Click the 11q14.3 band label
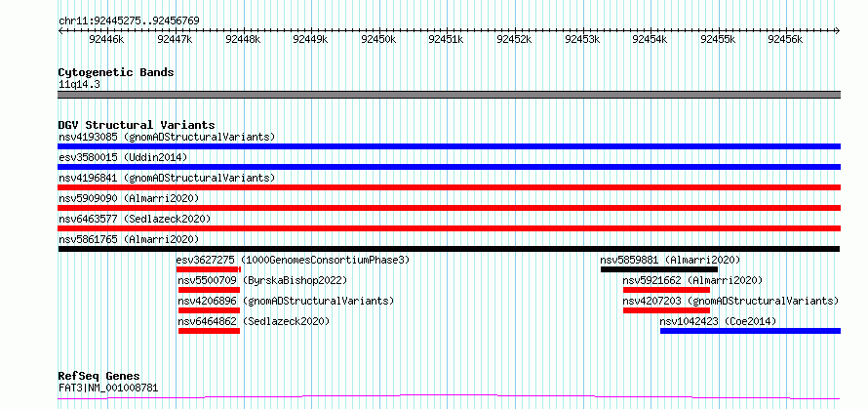868x409 pixels. pos(79,84)
